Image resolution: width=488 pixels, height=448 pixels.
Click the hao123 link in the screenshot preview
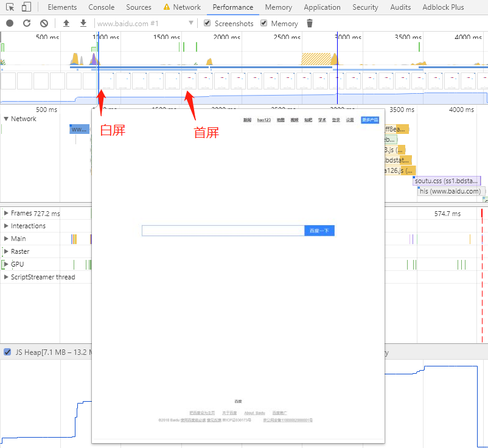pyautogui.click(x=264, y=120)
